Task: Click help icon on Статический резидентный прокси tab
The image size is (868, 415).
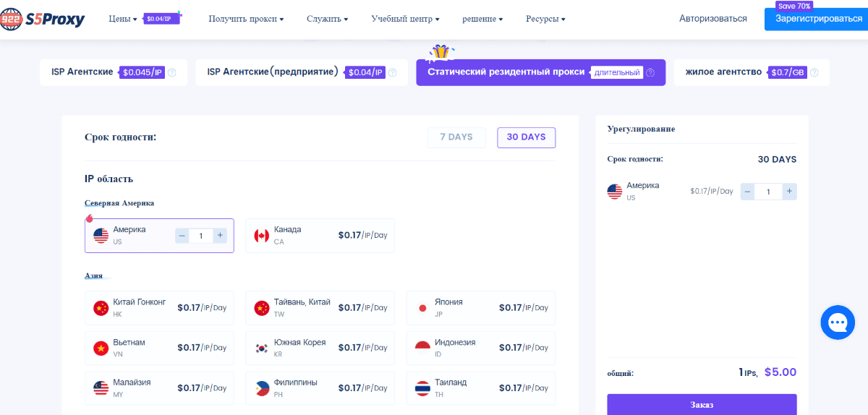Action: pyautogui.click(x=650, y=72)
